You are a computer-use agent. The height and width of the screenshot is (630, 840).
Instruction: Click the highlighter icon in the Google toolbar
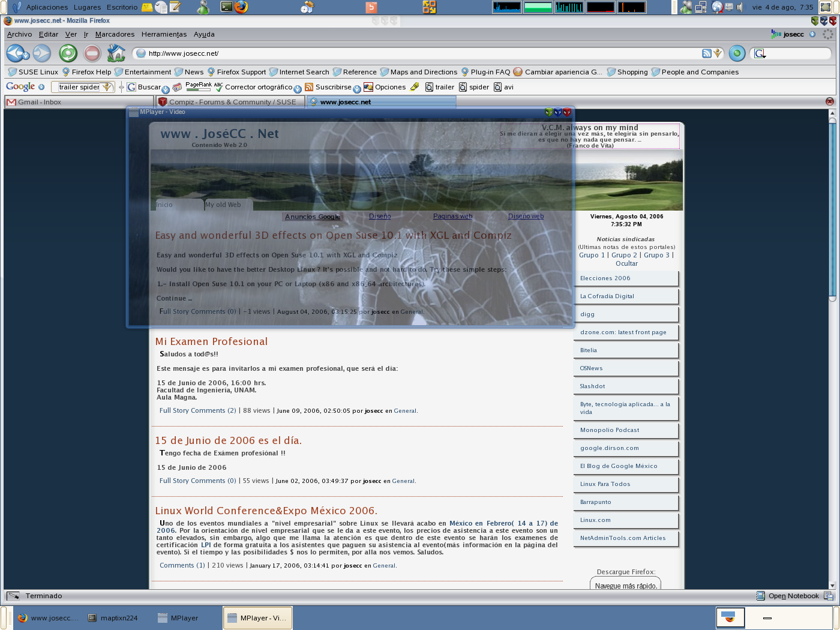(x=415, y=87)
